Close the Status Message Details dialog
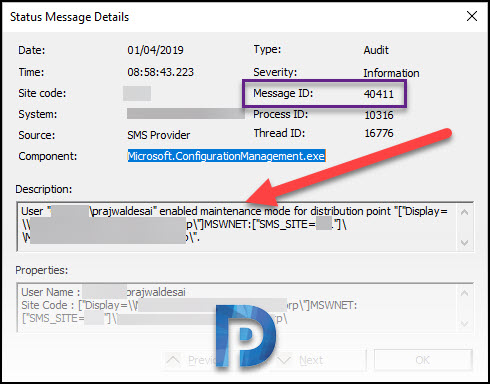490x384 pixels. (x=472, y=16)
